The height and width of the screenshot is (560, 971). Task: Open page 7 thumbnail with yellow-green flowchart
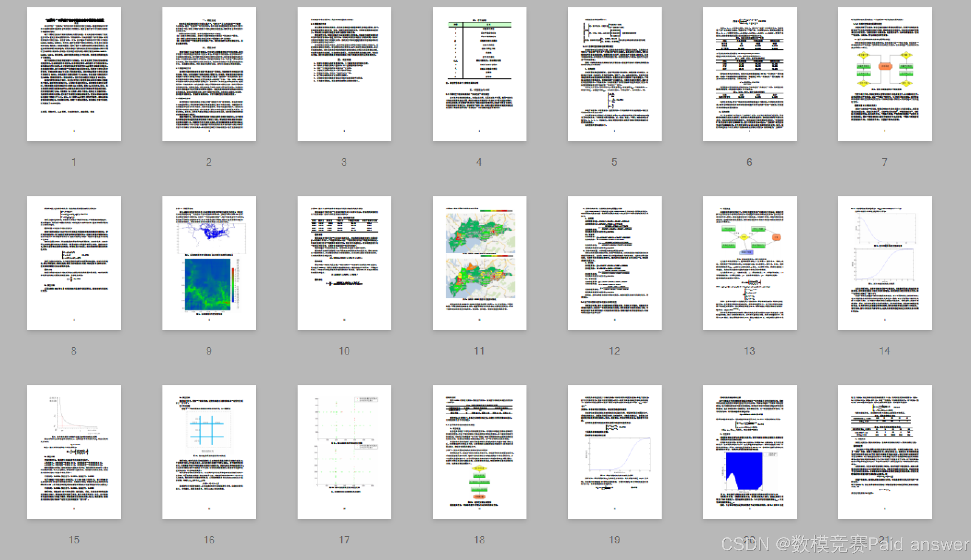tap(884, 74)
